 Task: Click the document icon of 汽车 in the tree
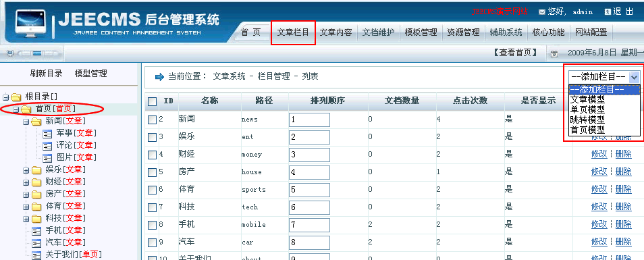(x=37, y=243)
